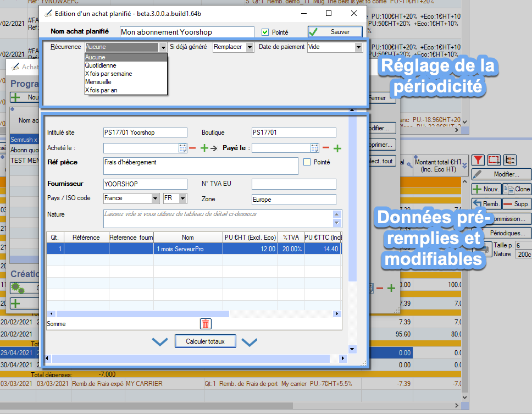Viewport: 532px width, 414px height.
Task: Click the Fournisseur field YOORSHOP
Action: 145,184
